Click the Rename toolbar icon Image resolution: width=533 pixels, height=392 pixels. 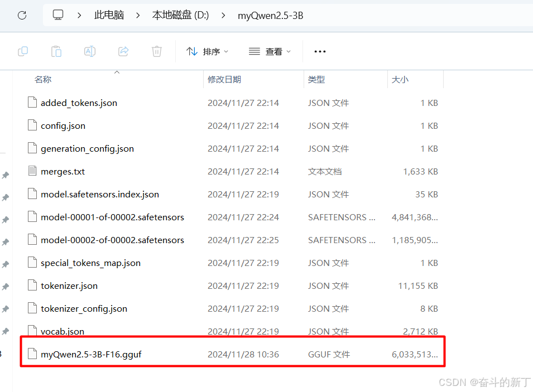tap(90, 51)
